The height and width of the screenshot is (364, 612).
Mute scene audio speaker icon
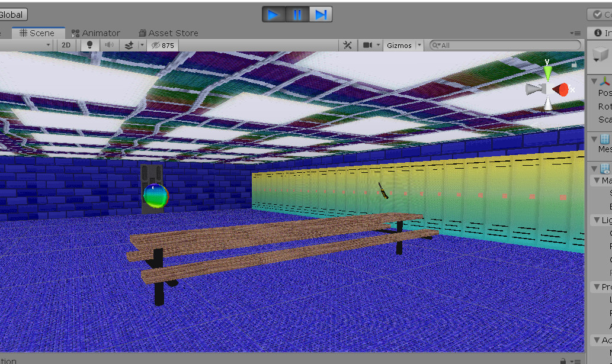click(x=109, y=46)
